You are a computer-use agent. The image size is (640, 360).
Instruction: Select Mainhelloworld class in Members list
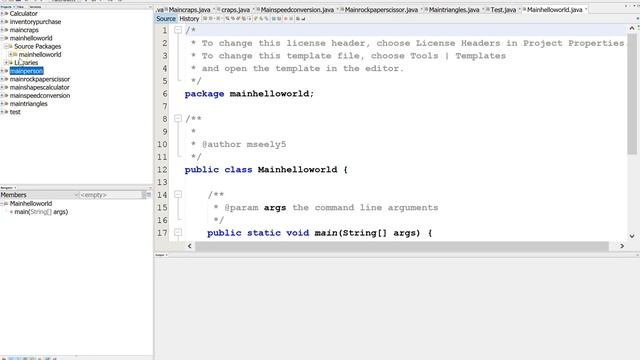31,203
